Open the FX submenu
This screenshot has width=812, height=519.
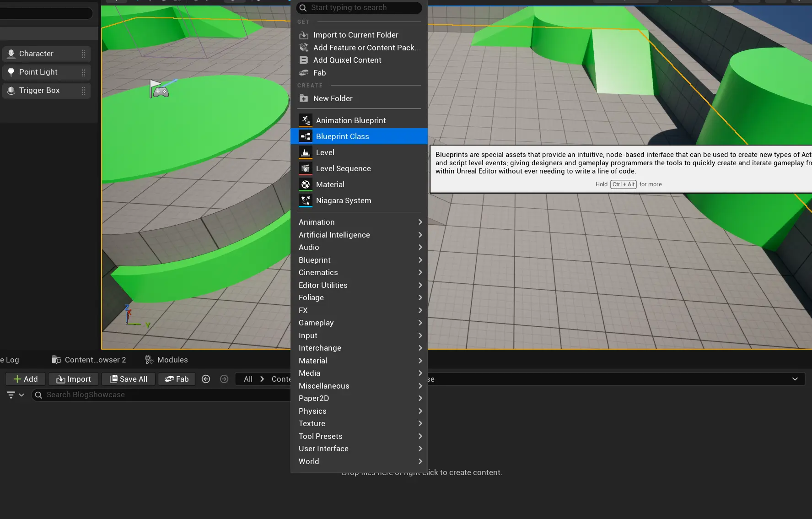pos(359,310)
